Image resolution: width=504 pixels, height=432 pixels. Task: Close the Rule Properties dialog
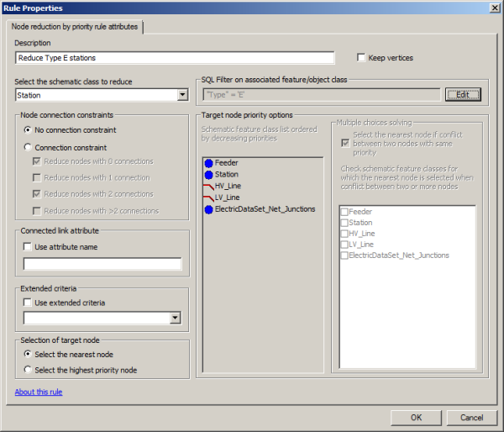tap(493, 8)
